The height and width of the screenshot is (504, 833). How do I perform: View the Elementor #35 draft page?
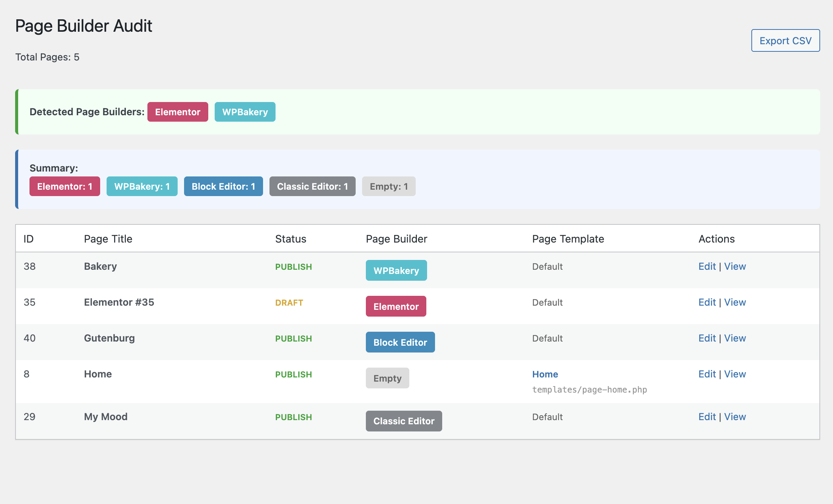tap(735, 302)
